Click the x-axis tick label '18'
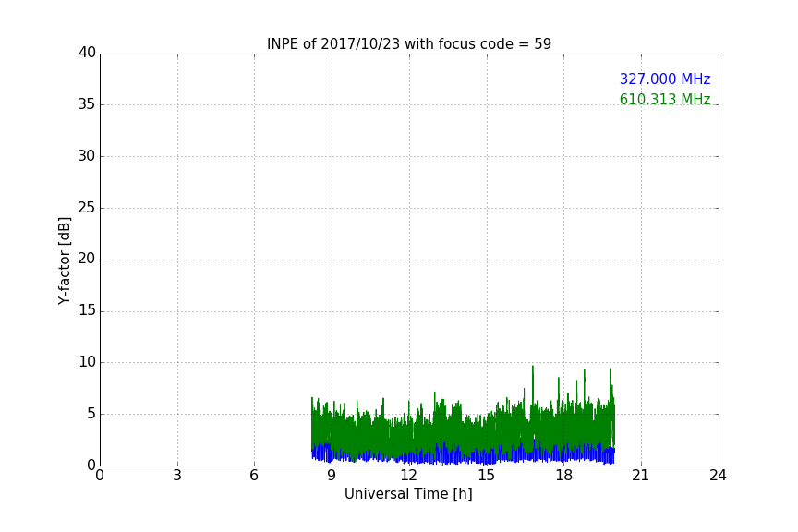798x532 pixels. [x=563, y=476]
